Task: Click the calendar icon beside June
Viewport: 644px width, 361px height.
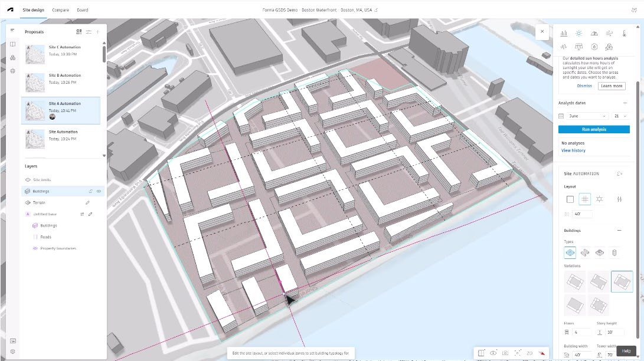Action: [x=561, y=116]
